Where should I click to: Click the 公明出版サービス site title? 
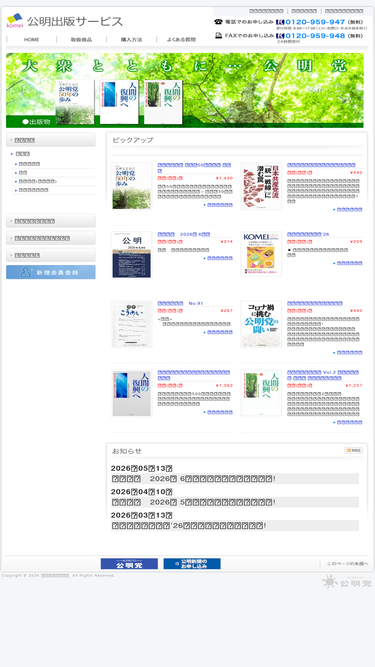75,21
